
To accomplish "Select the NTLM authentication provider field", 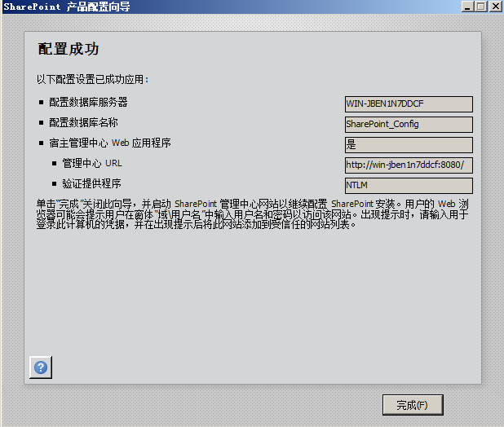I will (409, 186).
